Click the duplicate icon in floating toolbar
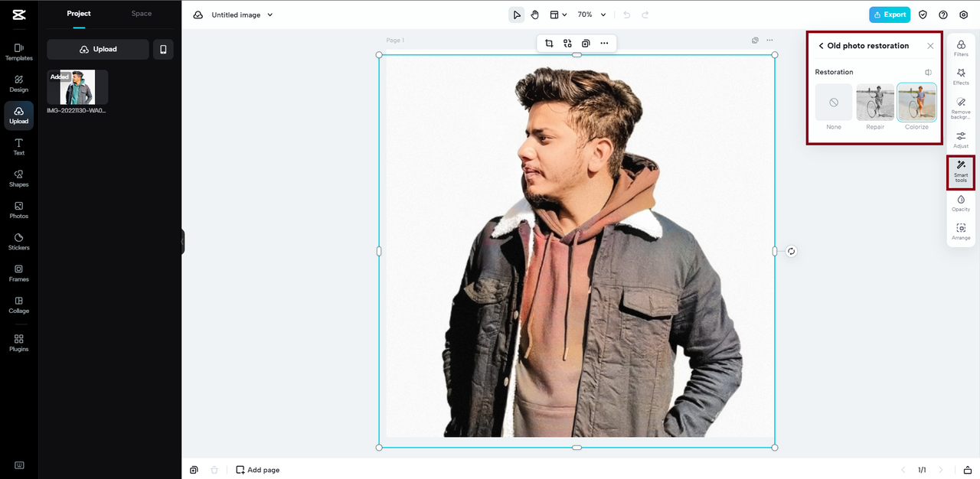The height and width of the screenshot is (479, 980). 586,44
